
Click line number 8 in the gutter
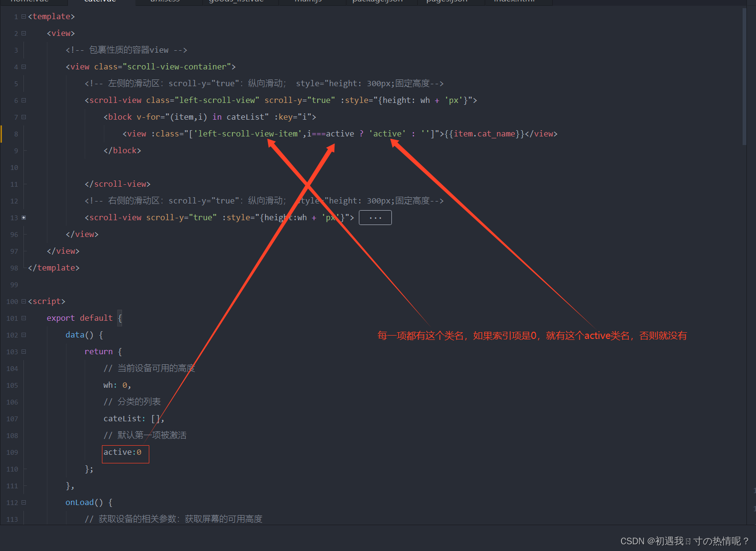point(16,134)
